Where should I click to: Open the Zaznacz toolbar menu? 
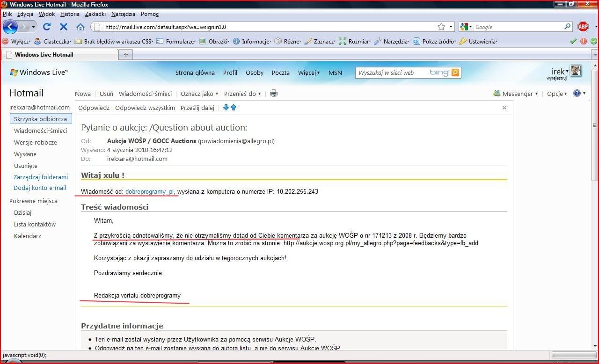[320, 41]
